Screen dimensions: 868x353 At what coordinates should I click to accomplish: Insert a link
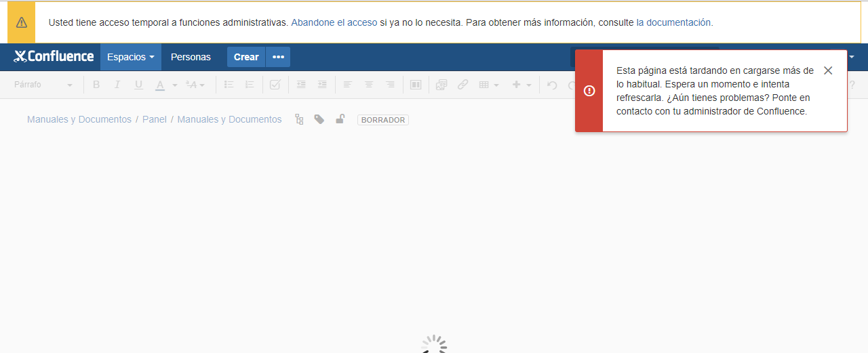click(462, 85)
